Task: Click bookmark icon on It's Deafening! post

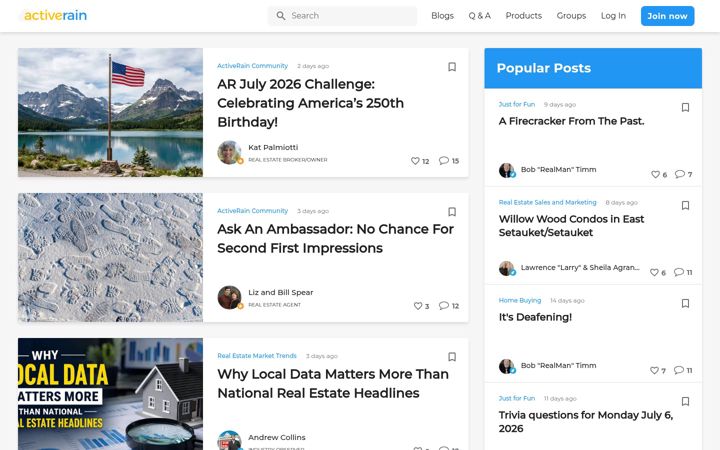Action: click(x=685, y=304)
